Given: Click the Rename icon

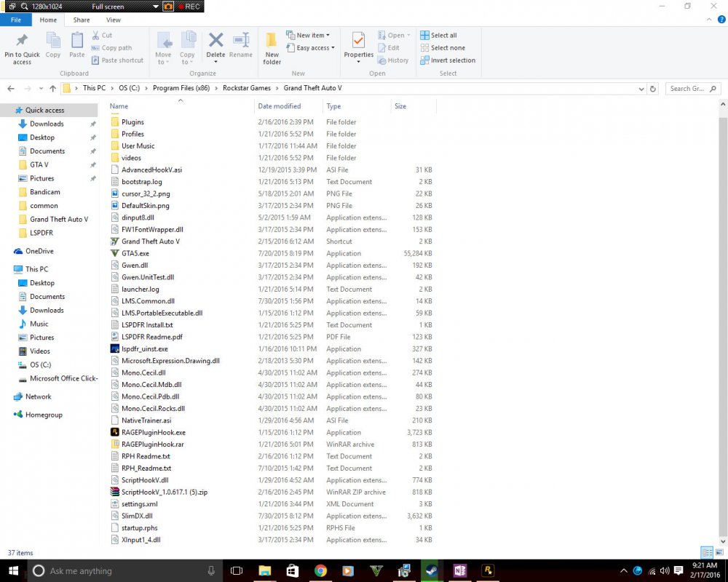Looking at the screenshot, I should click(241, 40).
